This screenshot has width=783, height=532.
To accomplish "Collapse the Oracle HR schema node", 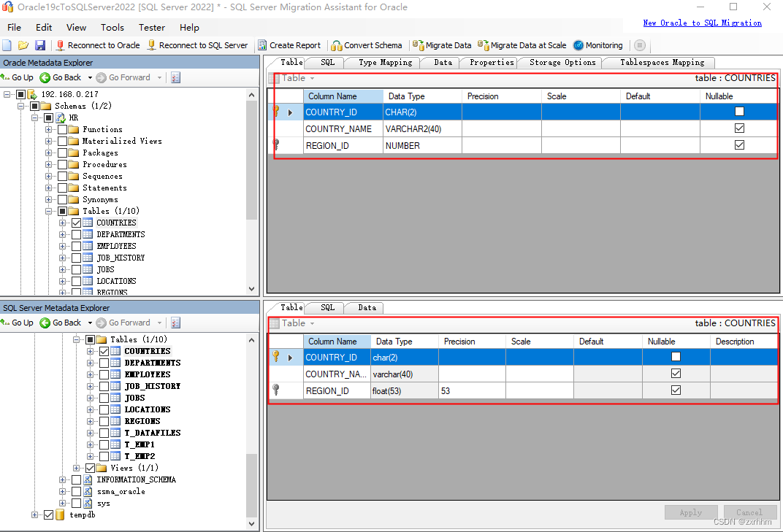I will 34,117.
